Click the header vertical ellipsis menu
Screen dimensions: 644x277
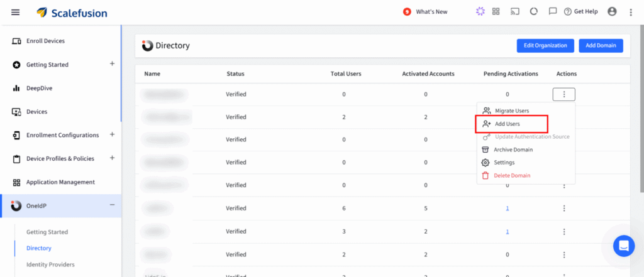pyautogui.click(x=631, y=13)
